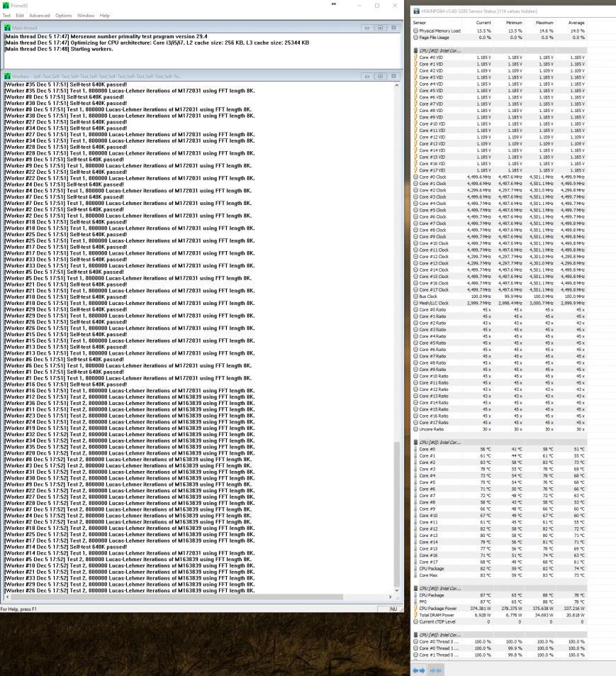616x676 pixels.
Task: Click the Workers log vertical scrollbar thumb
Action: [396, 514]
